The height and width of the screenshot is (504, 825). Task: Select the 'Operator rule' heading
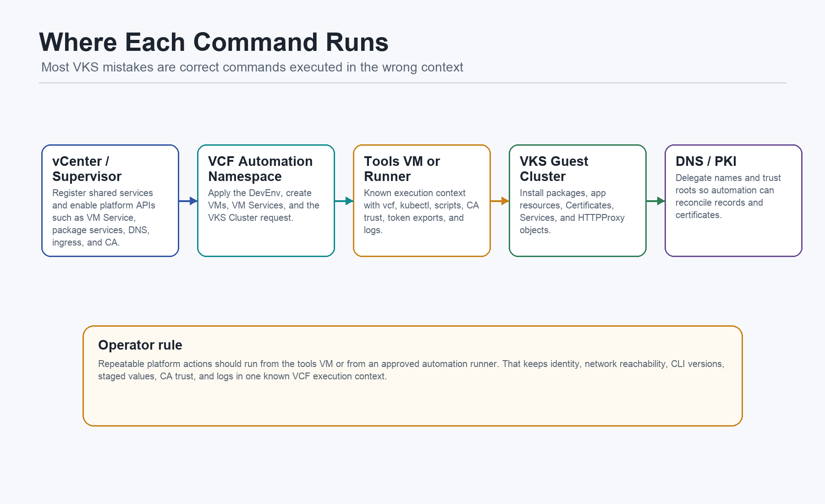[x=140, y=345]
